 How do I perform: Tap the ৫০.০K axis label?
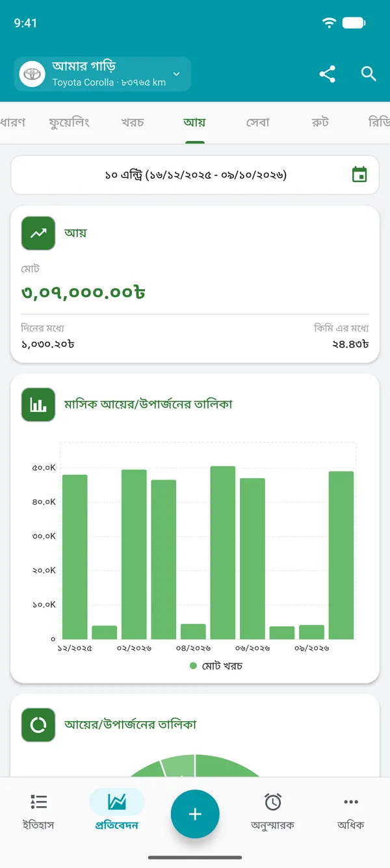[44, 468]
